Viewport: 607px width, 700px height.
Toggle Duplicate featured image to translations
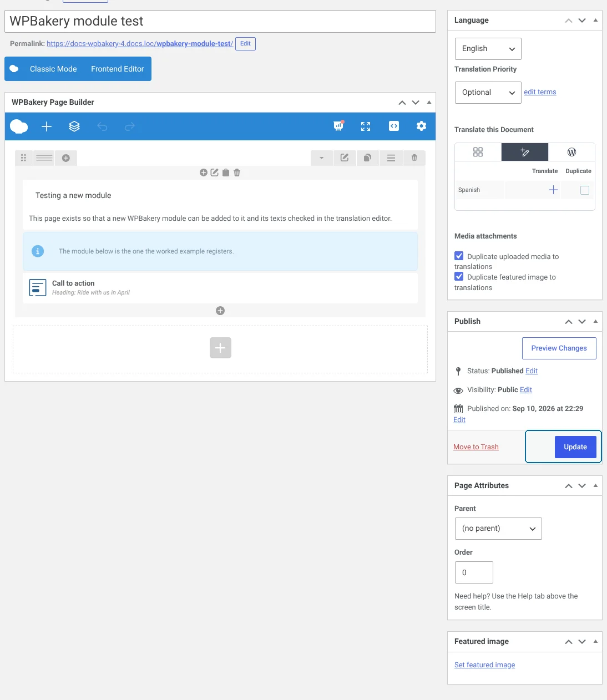point(459,276)
